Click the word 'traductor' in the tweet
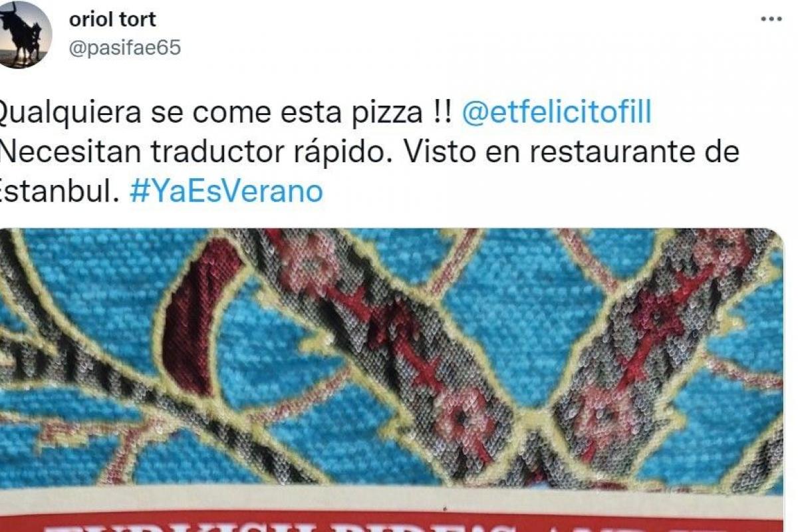Viewport: 798px width, 532px height. coord(216,152)
